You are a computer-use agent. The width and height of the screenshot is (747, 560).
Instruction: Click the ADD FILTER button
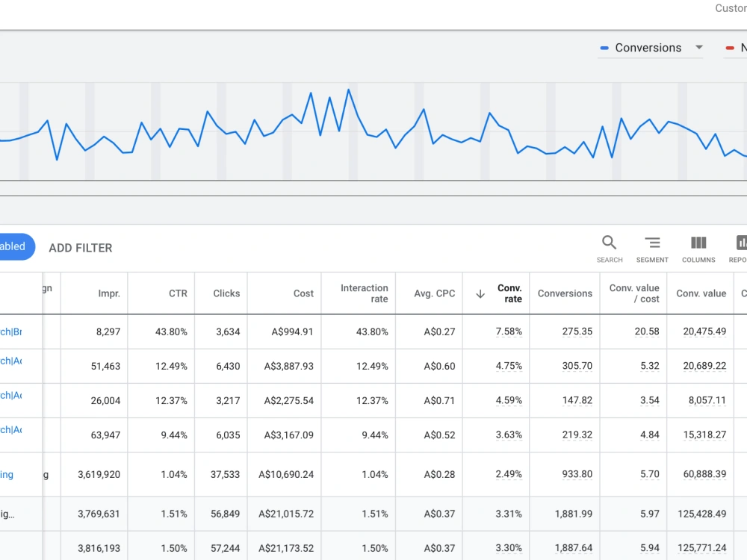point(81,248)
